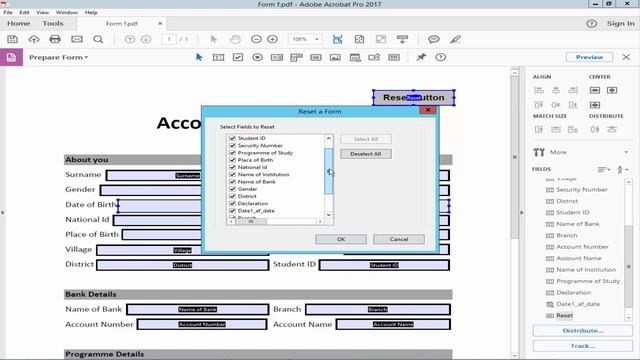Click the Help question mark near Sign In

pos(591,24)
